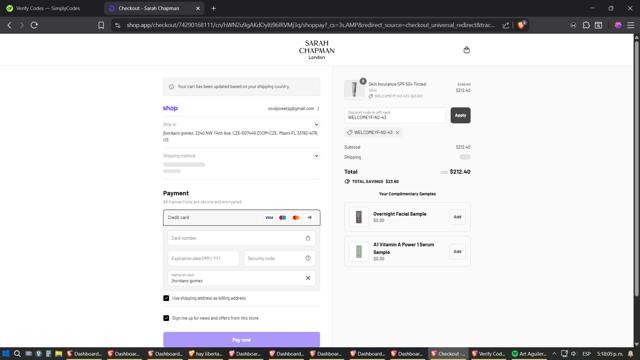Viewport: 640px width, 360px height.
Task: Click the Overnight Facial Sample thumbnail
Action: [x=359, y=217]
